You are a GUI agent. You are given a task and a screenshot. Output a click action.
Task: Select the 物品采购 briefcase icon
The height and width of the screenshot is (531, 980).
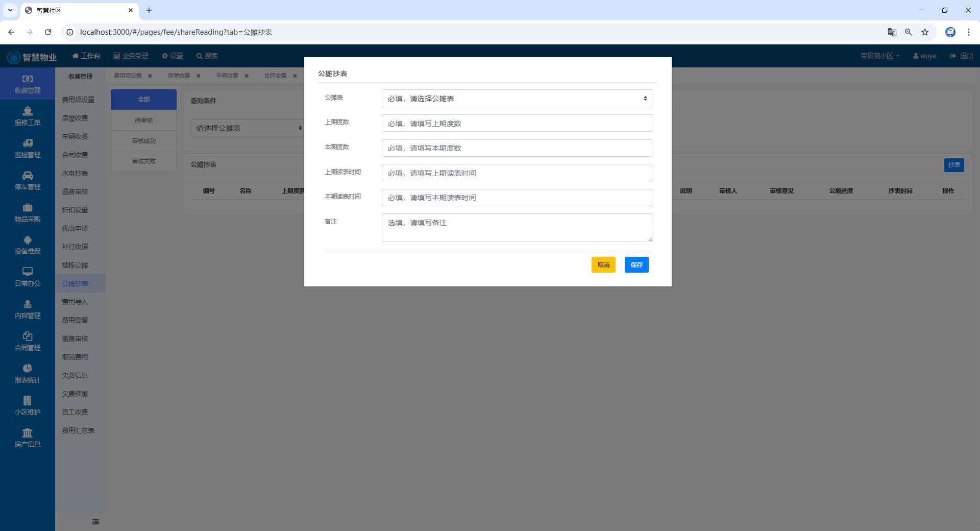pos(28,208)
